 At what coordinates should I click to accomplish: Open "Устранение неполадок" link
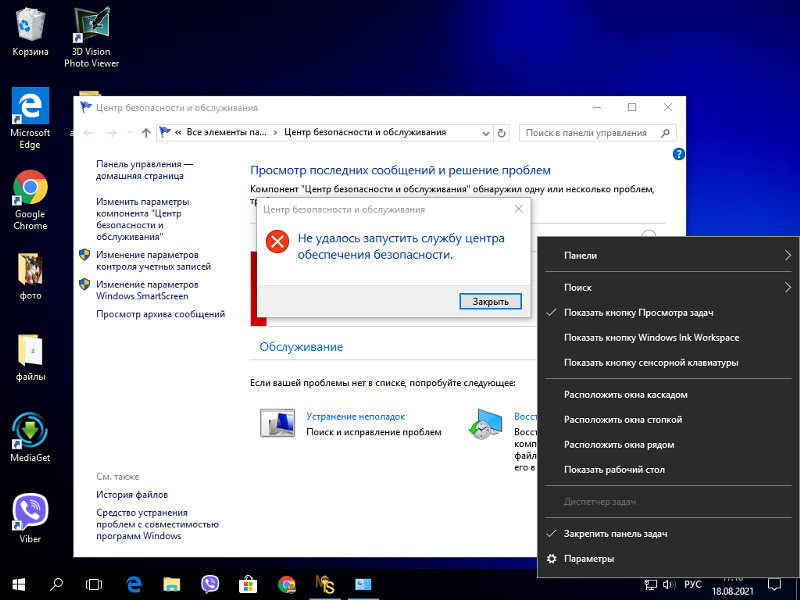point(355,416)
